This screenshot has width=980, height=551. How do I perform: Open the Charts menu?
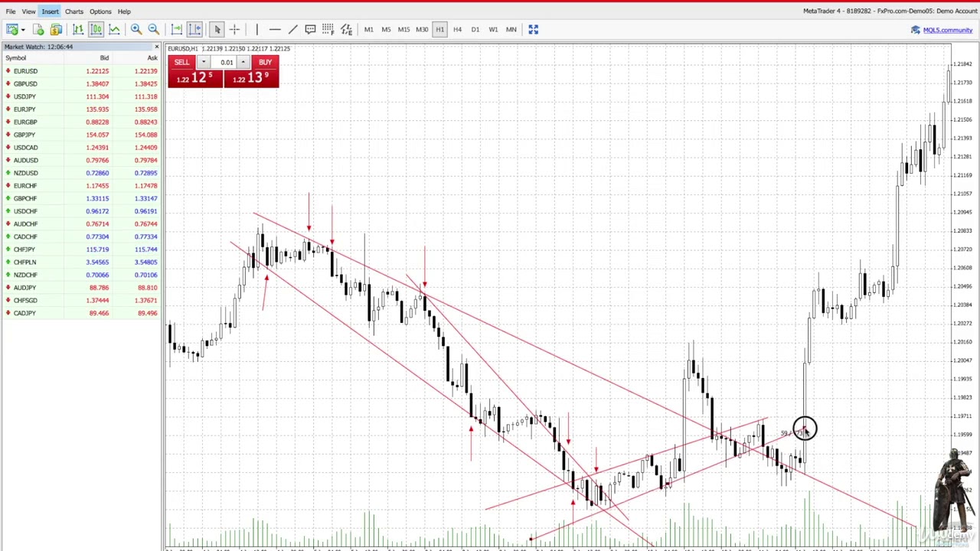point(73,11)
